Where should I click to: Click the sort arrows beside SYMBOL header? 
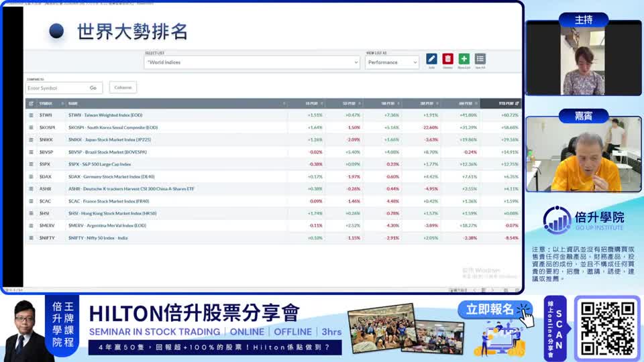click(x=62, y=103)
